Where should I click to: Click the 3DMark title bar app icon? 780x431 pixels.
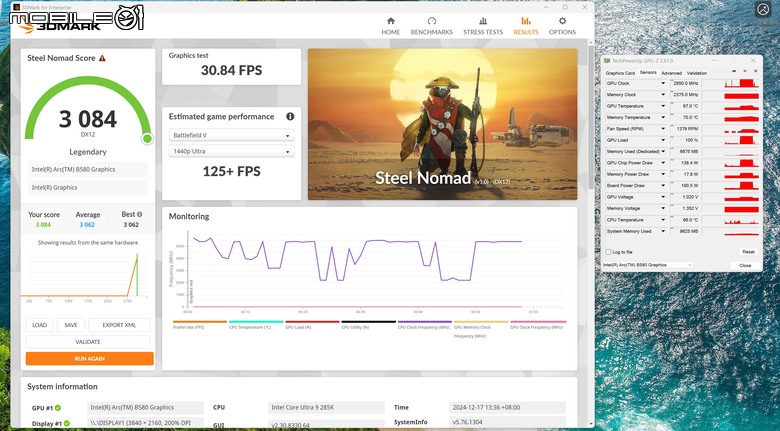16,7
